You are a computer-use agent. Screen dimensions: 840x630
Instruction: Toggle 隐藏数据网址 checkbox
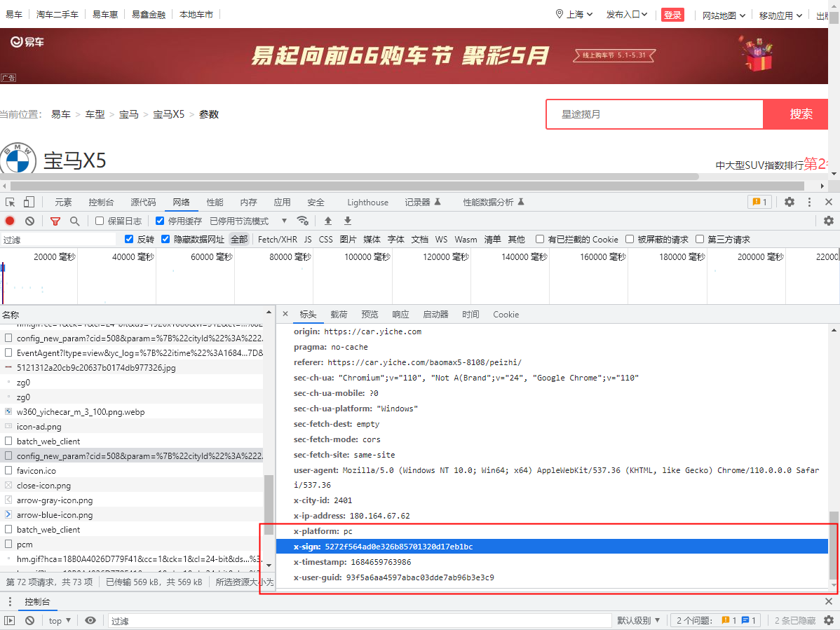(165, 239)
